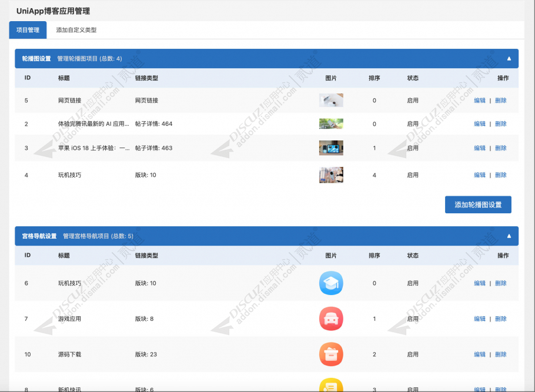The height and width of the screenshot is (392, 535).
Task: Click 添加轮播图设置 button
Action: 478,205
